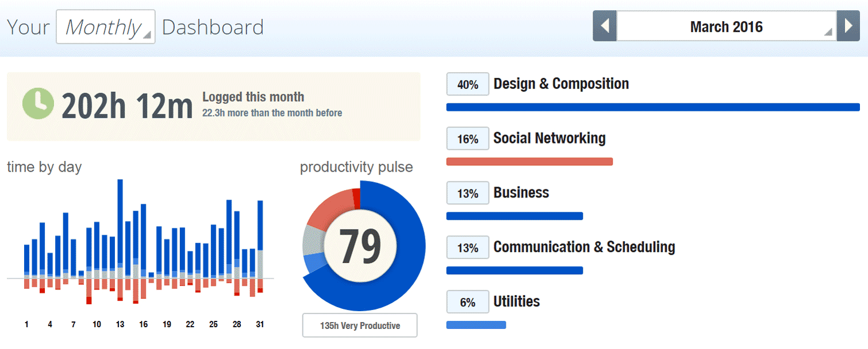Open the Utilities category
Screen dimensions: 868x349
pyautogui.click(x=517, y=302)
